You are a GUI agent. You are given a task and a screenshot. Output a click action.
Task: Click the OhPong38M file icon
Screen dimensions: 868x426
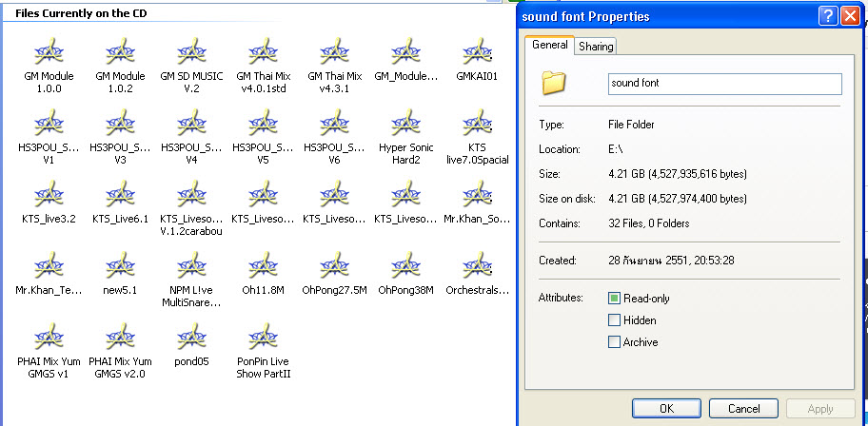pos(405,266)
